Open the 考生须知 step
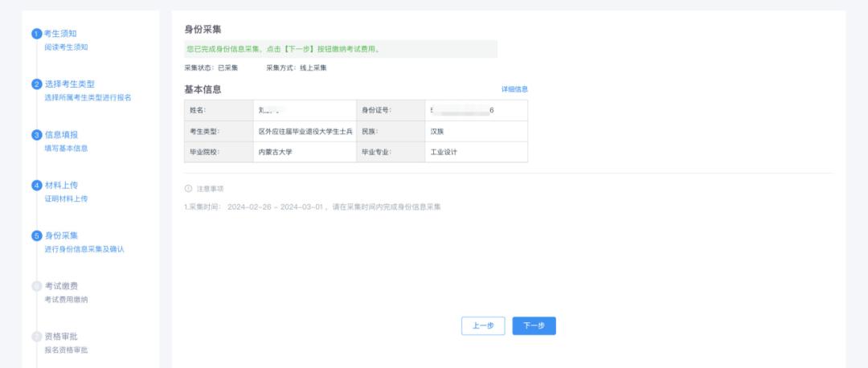Screen dimensions: 868x368 60,34
